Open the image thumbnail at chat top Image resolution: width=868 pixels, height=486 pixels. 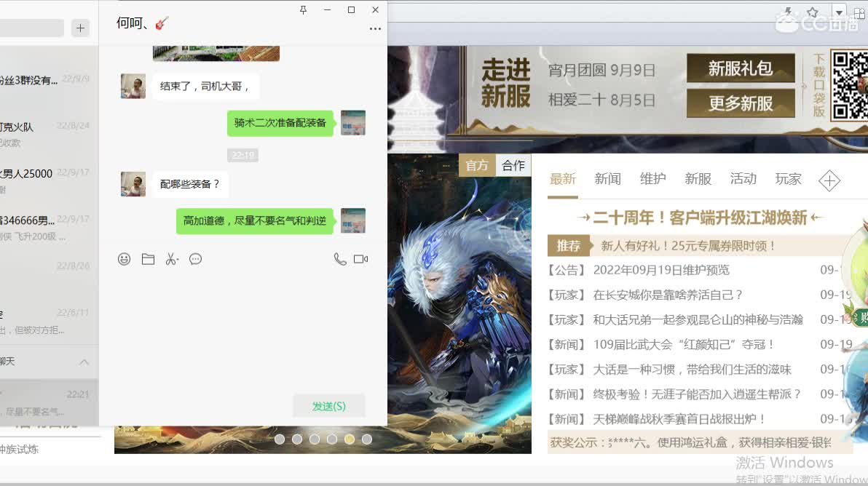[216, 53]
